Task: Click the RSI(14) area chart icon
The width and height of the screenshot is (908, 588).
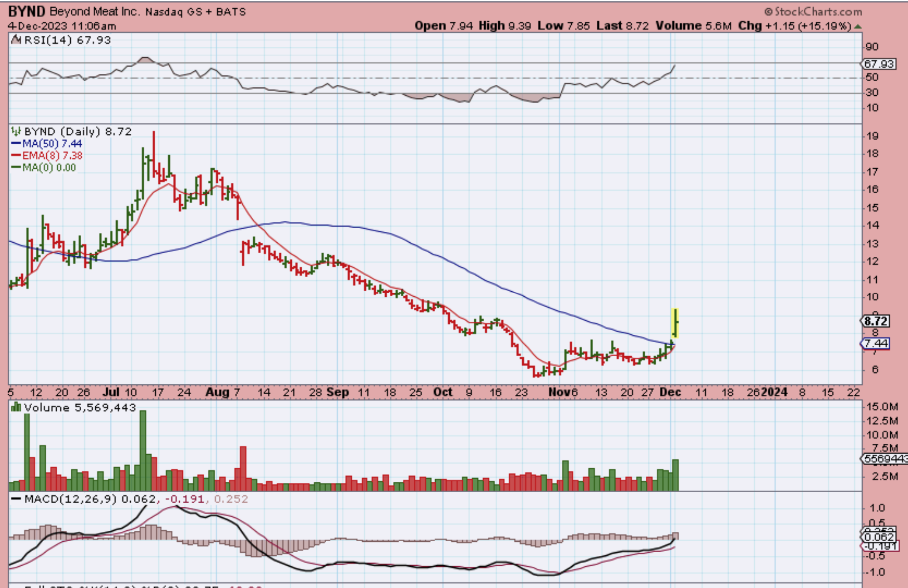Action: 16,40
